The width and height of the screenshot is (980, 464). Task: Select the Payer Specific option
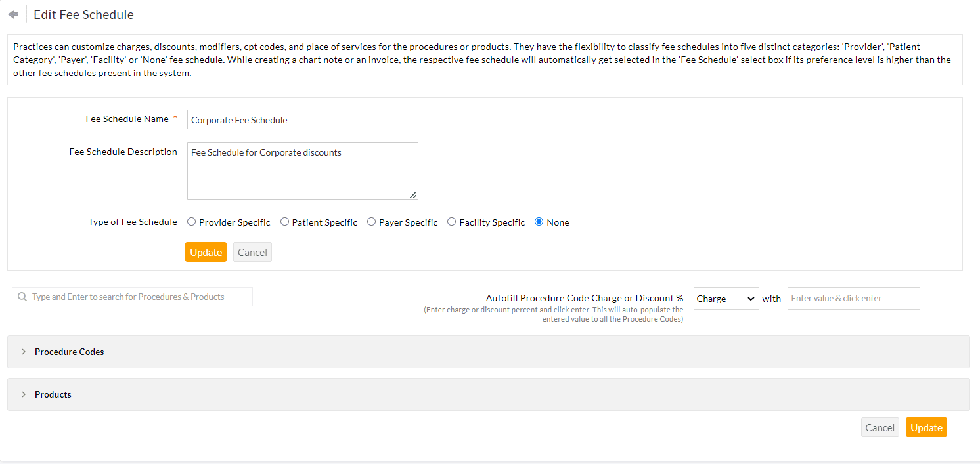coord(372,222)
